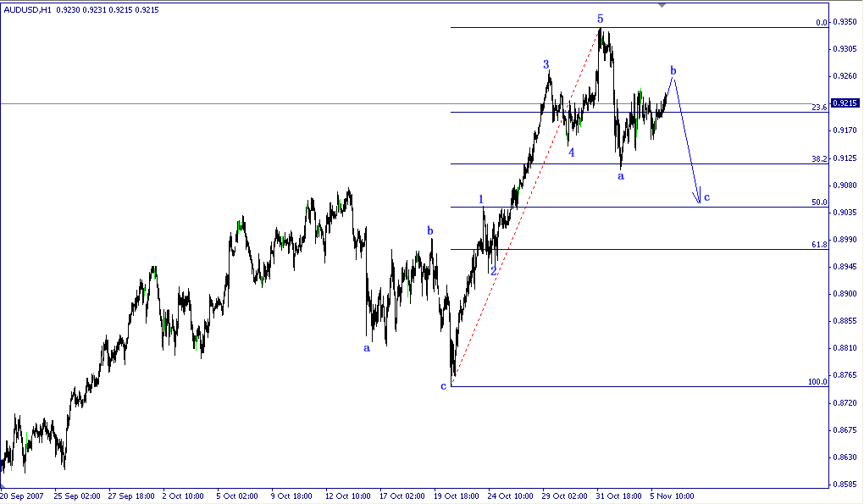Screen dimensions: 864x504
Task: Click the wave label 3 above the rally
Action: click(x=546, y=64)
